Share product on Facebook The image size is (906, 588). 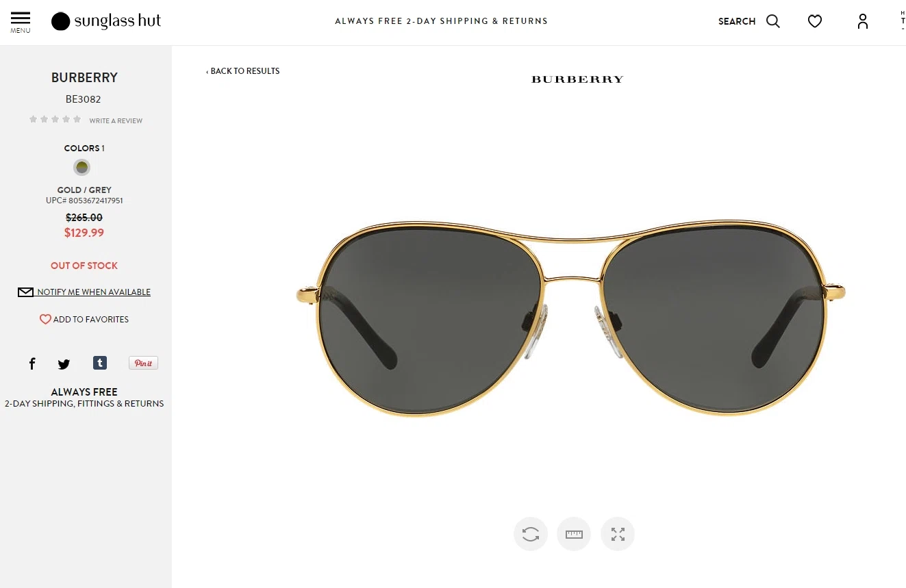coord(32,363)
